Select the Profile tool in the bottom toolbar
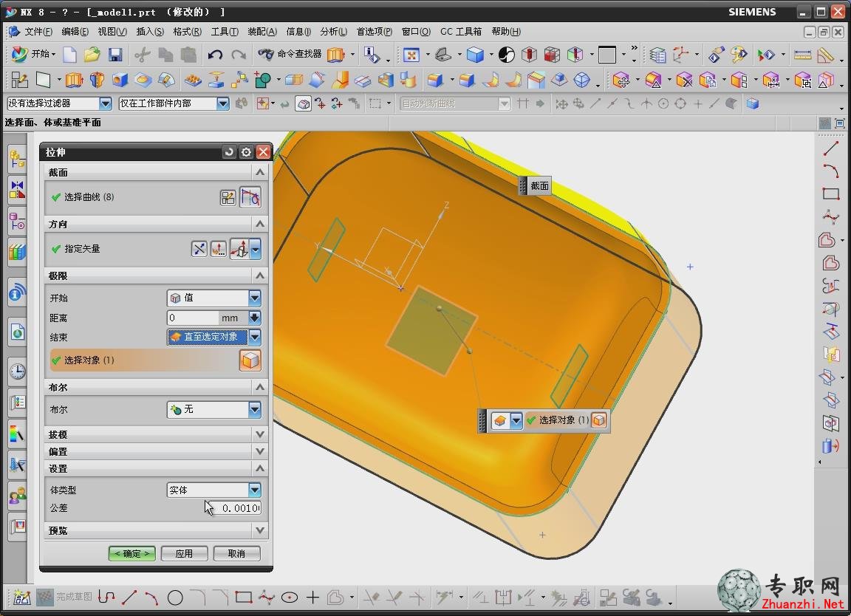Screen dimensions: 851x616 click(x=106, y=598)
